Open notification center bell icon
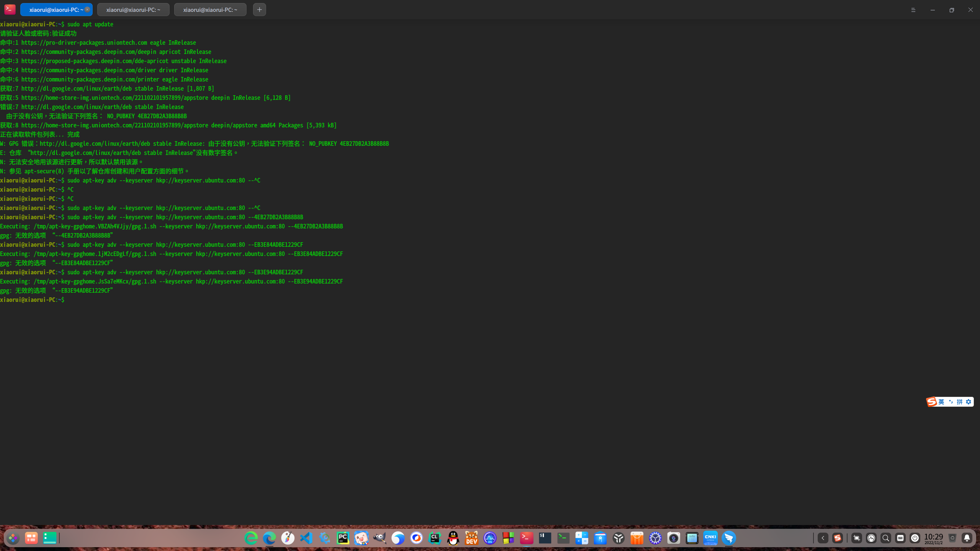The height and width of the screenshot is (551, 980). tap(967, 538)
